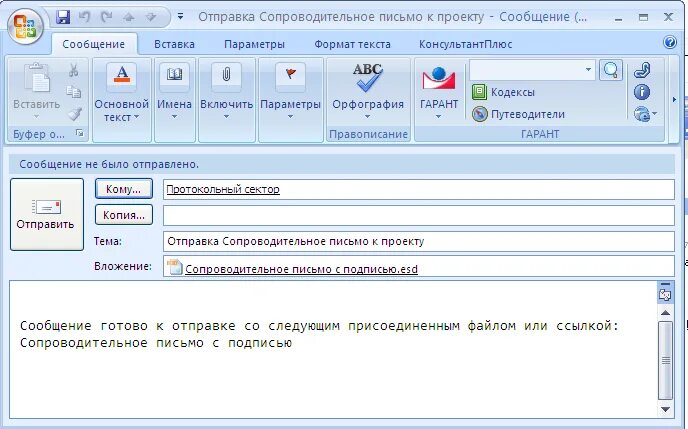Expand the Орфография dropdown arrow
Image resolution: width=688 pixels, height=429 pixels.
368,117
